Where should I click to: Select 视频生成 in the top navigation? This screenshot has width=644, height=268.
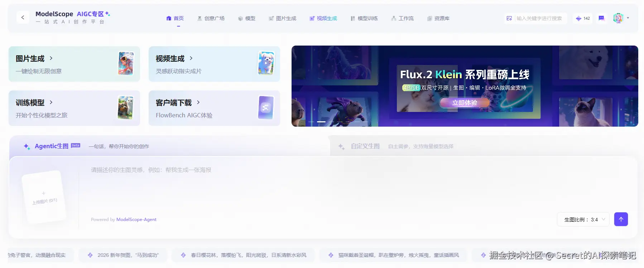coord(323,18)
